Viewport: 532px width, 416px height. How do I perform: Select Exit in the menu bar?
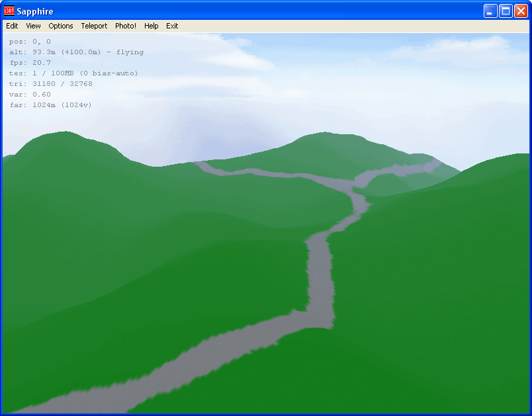click(x=172, y=26)
